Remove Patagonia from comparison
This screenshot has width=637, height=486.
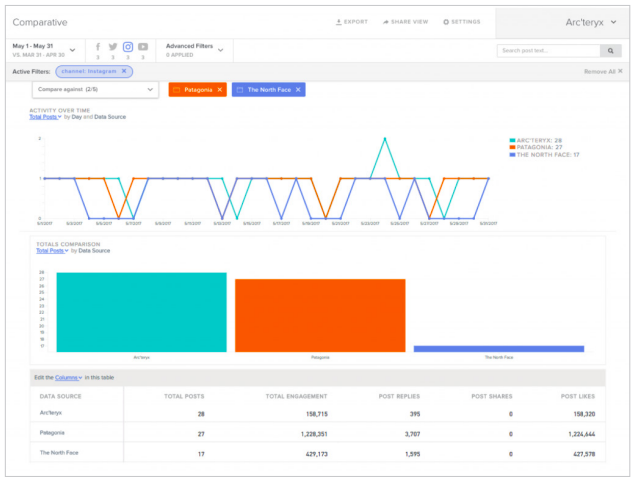(x=220, y=90)
